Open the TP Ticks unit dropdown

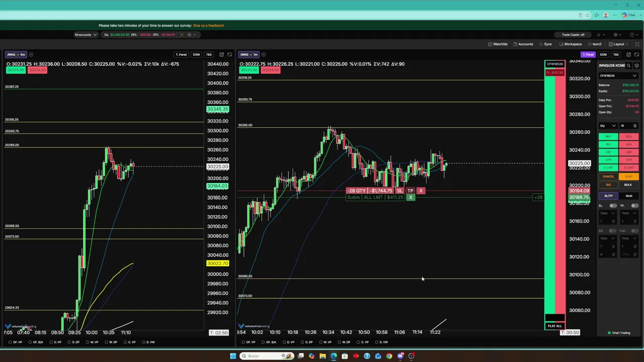[x=629, y=213]
